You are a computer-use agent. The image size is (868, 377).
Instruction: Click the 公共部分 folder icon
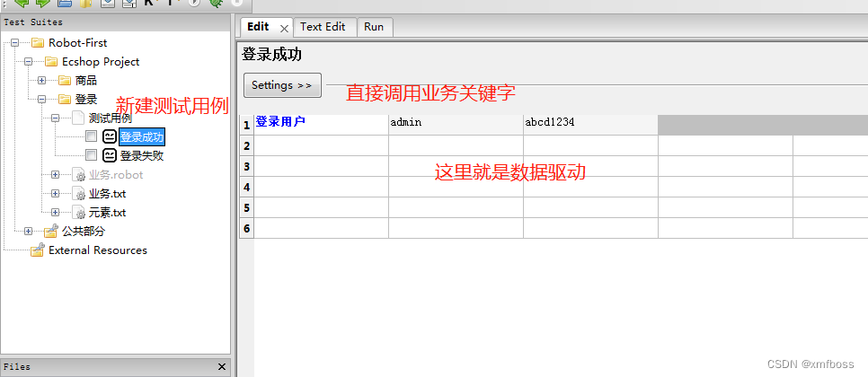pos(51,231)
